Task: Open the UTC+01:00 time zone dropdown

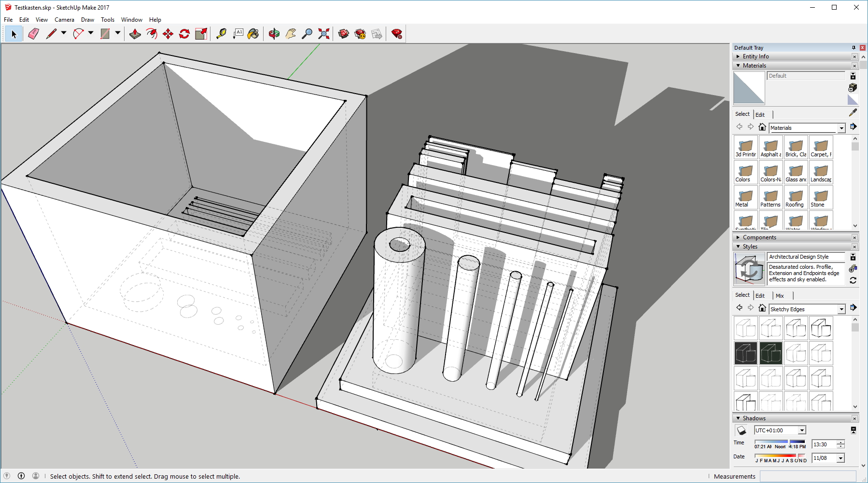Action: (802, 430)
